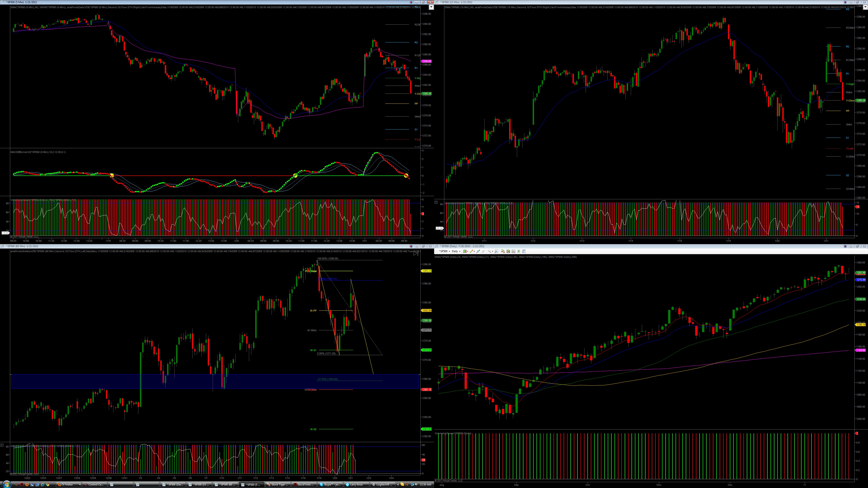Click the 1286.65 magenta price marker
The height and width of the screenshot is (488, 868).
[x=427, y=61]
